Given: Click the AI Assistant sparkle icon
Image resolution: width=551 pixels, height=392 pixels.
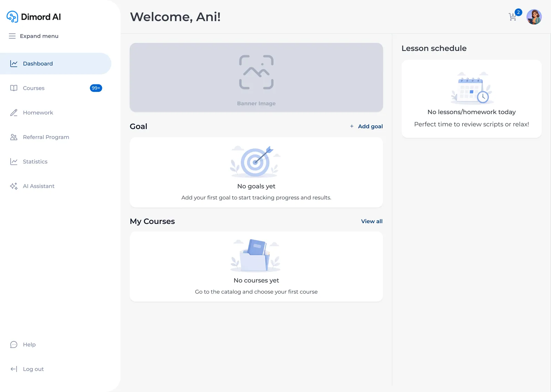Looking at the screenshot, I should [14, 186].
